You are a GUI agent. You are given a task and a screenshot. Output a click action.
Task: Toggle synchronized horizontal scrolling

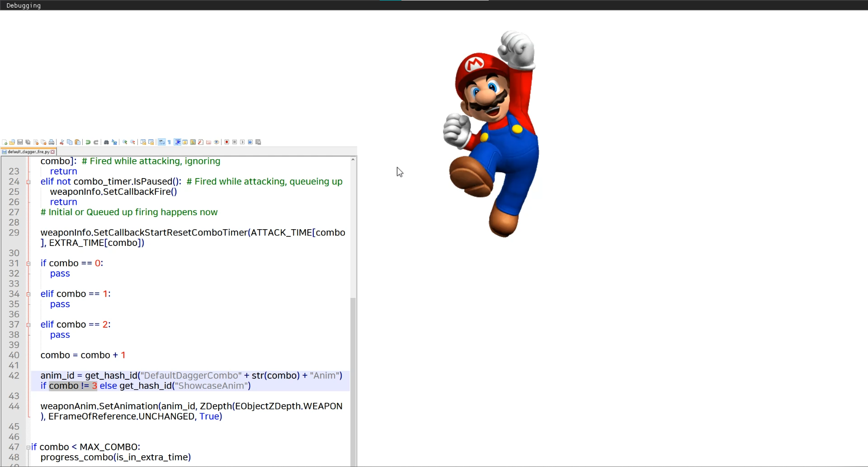point(151,142)
